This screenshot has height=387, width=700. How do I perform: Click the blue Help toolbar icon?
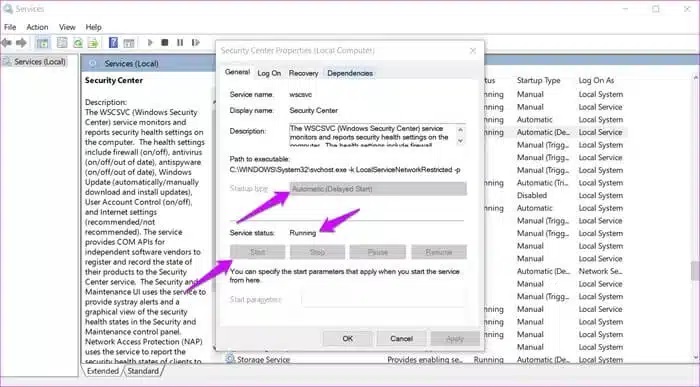tap(113, 43)
